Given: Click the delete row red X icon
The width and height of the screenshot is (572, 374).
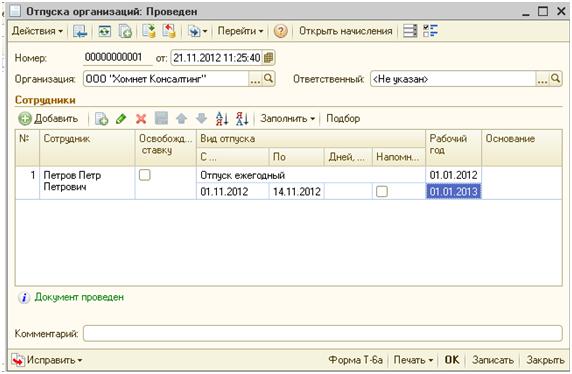Looking at the screenshot, I should (x=141, y=119).
